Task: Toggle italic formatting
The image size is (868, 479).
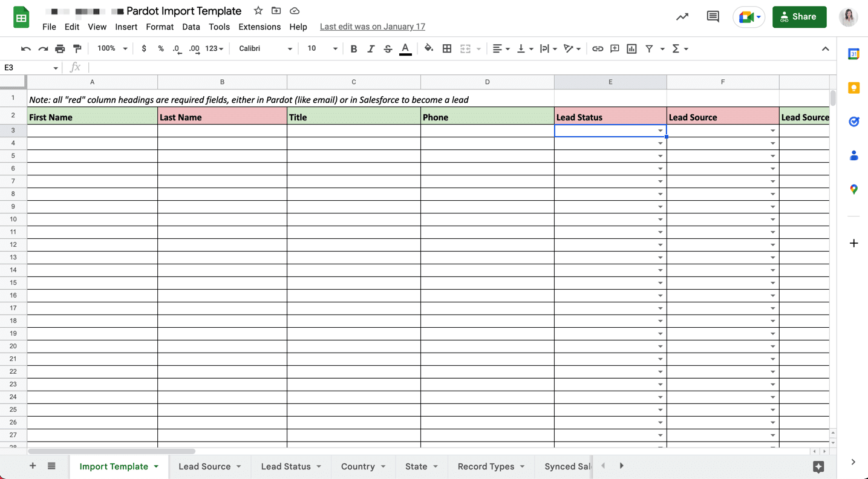Action: [x=371, y=48]
